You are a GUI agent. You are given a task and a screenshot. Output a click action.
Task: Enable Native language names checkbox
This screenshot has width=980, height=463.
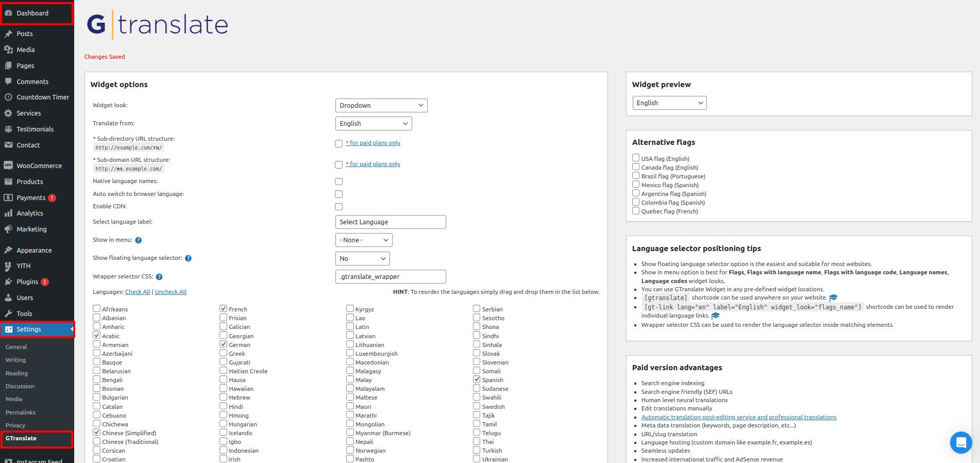click(x=339, y=181)
